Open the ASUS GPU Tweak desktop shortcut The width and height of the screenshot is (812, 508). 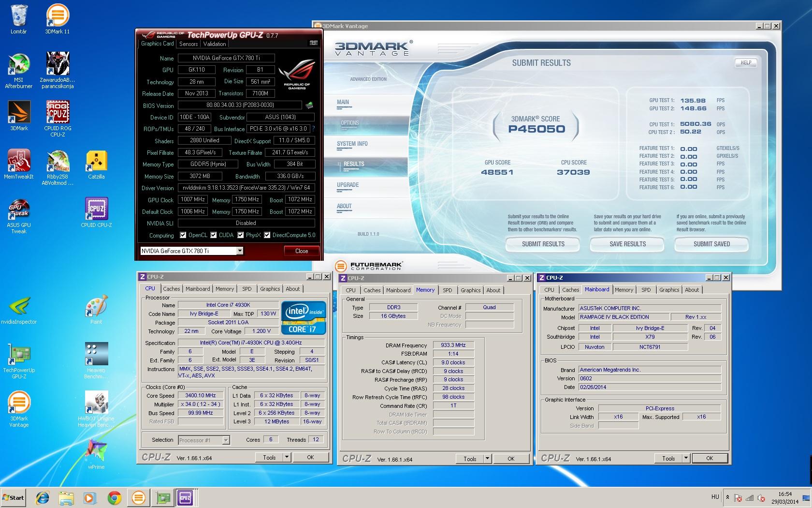(x=19, y=216)
